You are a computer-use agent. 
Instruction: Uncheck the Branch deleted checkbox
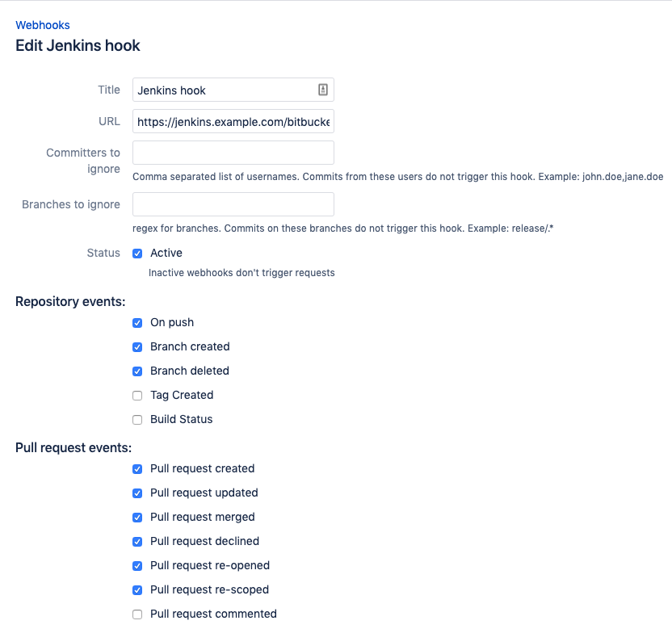coord(137,371)
